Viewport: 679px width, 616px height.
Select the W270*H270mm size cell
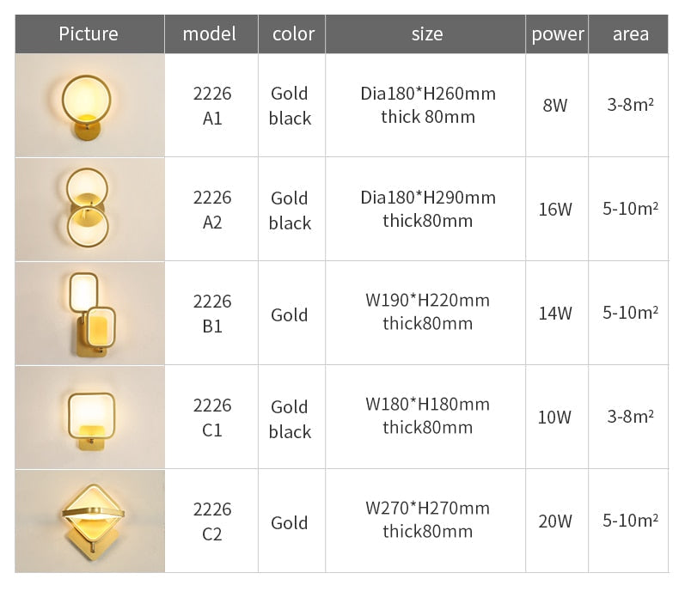click(425, 521)
